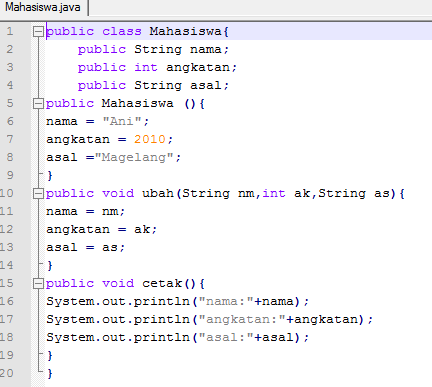Image resolution: width=432 pixels, height=387 pixels.
Task: Click the closing brace on line 20
Action: tap(50, 374)
